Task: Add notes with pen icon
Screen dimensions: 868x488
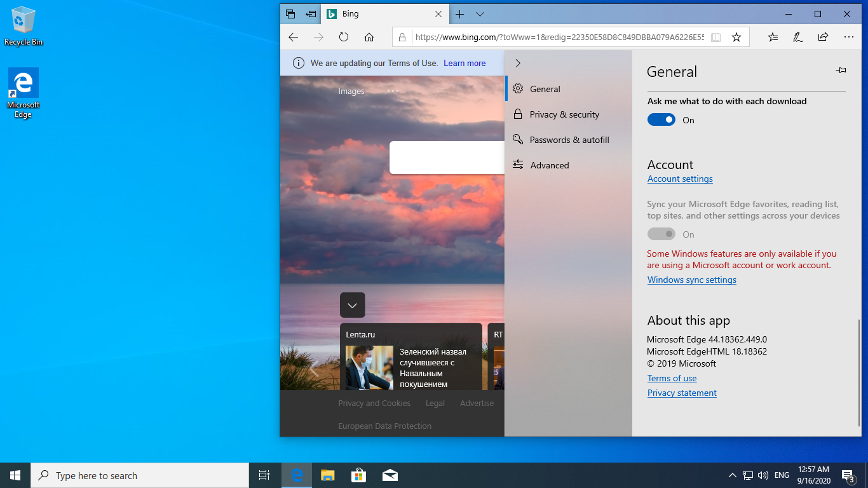Action: (798, 37)
